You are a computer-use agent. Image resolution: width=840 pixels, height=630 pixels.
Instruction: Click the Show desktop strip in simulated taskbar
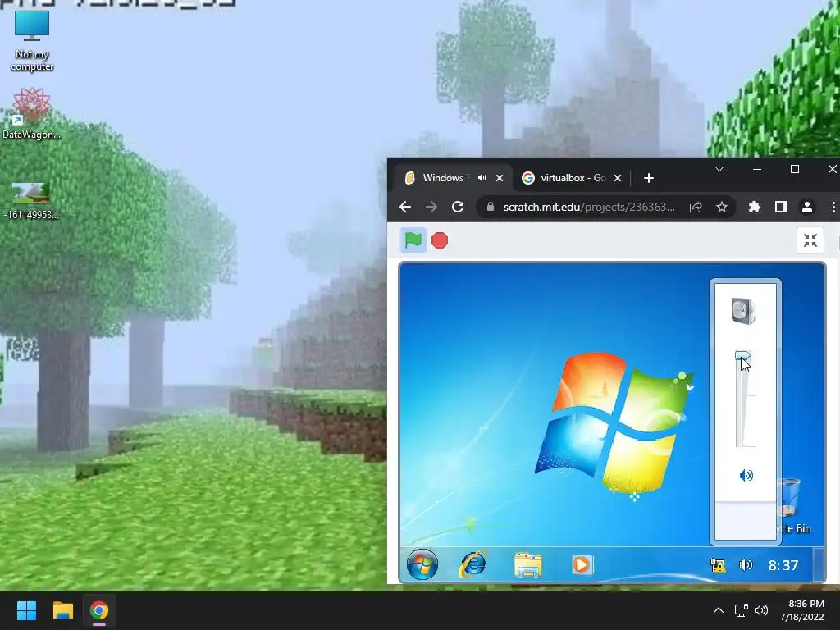click(x=819, y=564)
